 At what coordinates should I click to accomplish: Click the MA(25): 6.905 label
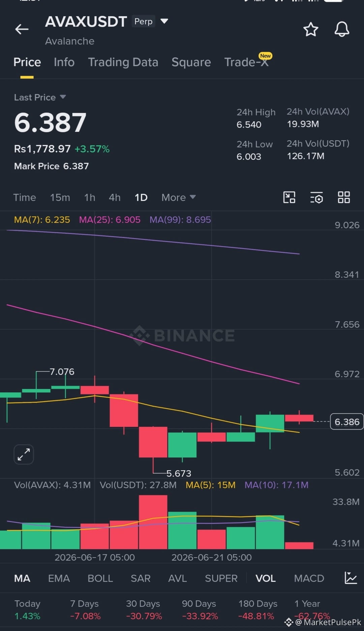coord(110,220)
